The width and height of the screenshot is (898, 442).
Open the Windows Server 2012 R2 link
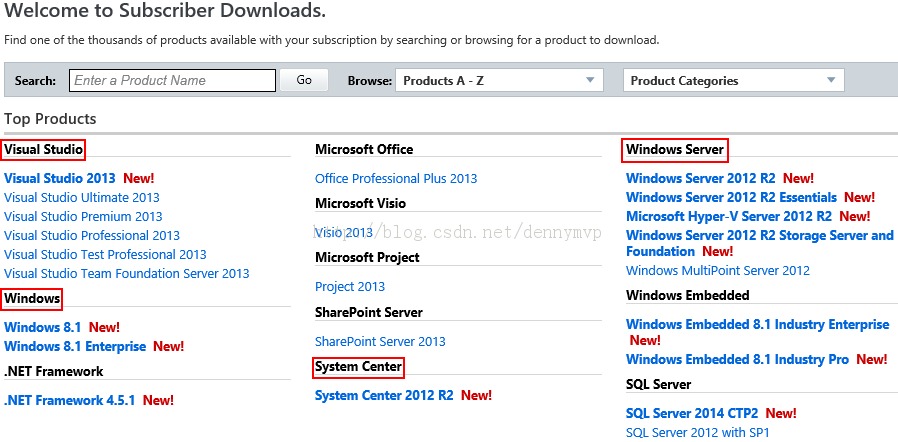[x=700, y=178]
